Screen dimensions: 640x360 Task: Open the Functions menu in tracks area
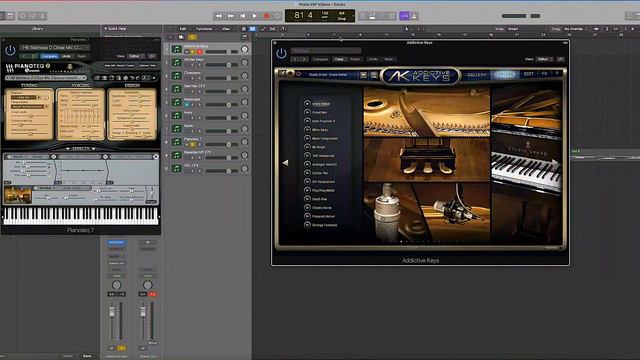(204, 29)
